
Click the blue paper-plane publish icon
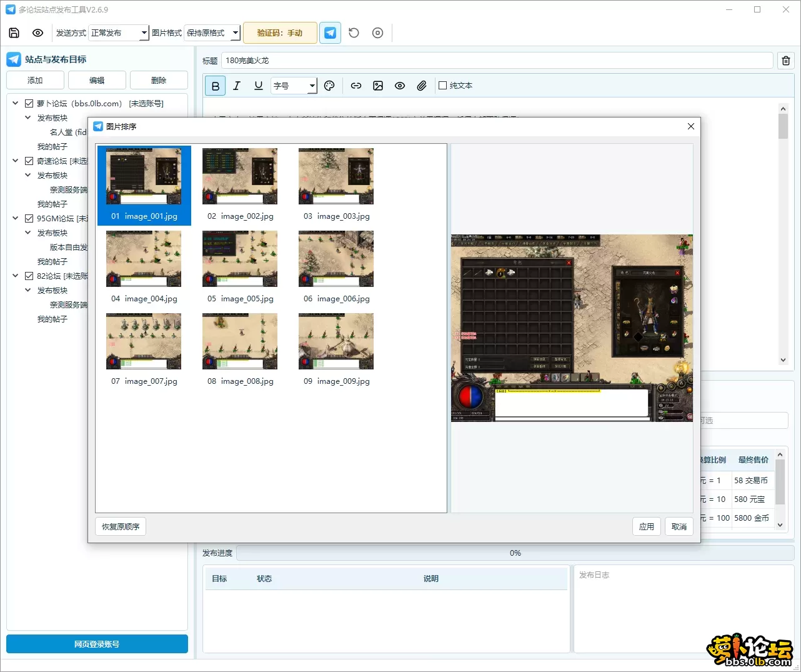331,33
